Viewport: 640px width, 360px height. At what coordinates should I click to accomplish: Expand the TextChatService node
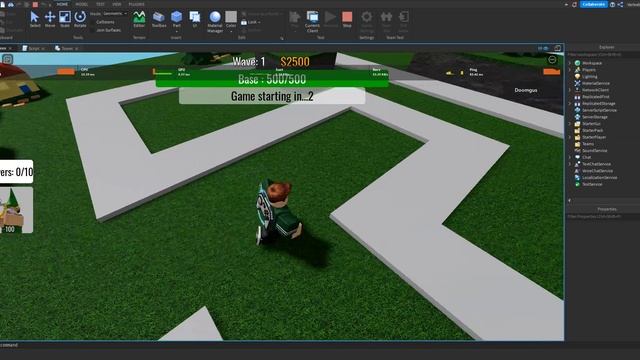point(570,164)
